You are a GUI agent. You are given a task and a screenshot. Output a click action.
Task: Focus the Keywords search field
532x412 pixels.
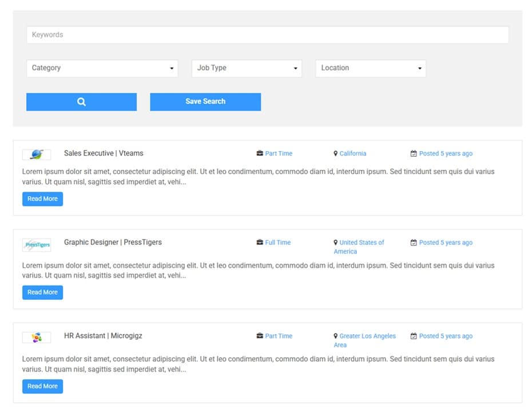pos(267,34)
